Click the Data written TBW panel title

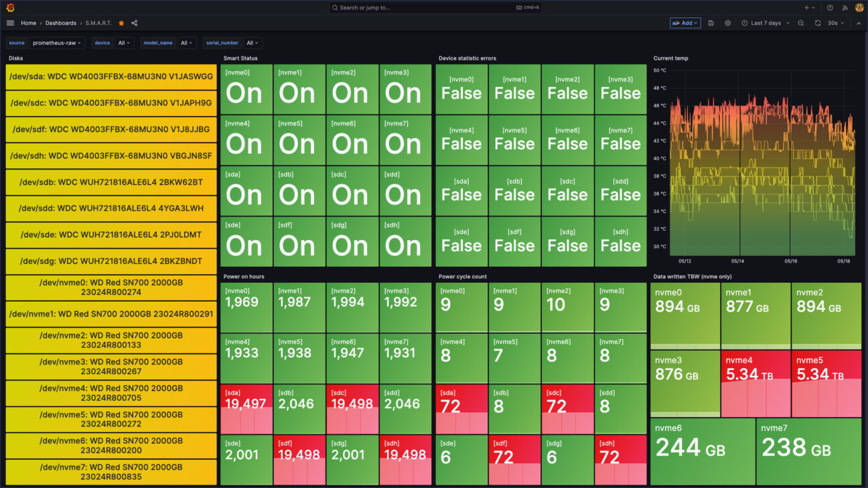click(x=691, y=276)
